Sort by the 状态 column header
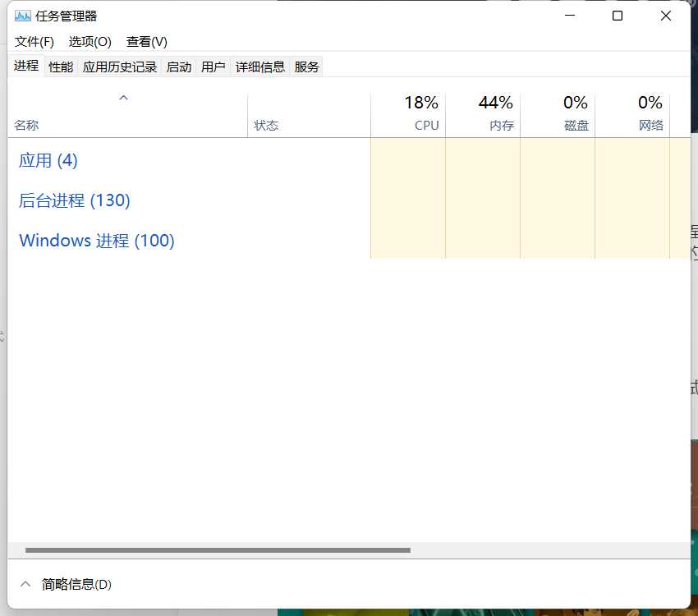Screen dimensions: 698x616 click(266, 126)
